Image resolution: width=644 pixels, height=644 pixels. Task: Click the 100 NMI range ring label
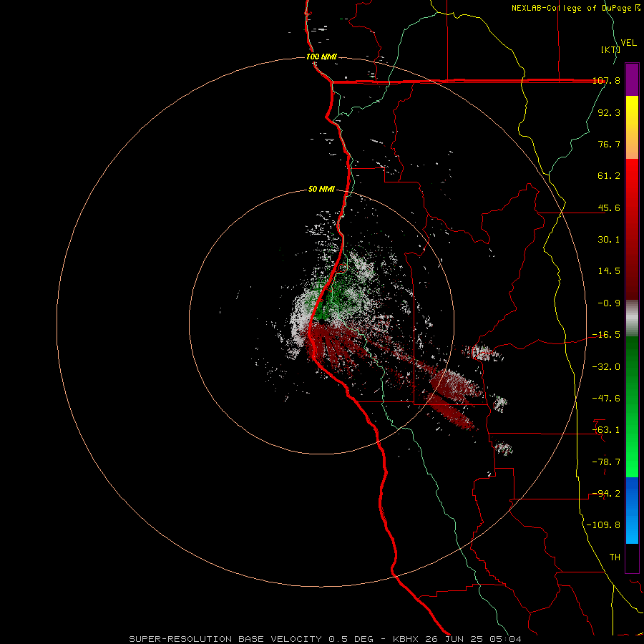[x=321, y=57]
